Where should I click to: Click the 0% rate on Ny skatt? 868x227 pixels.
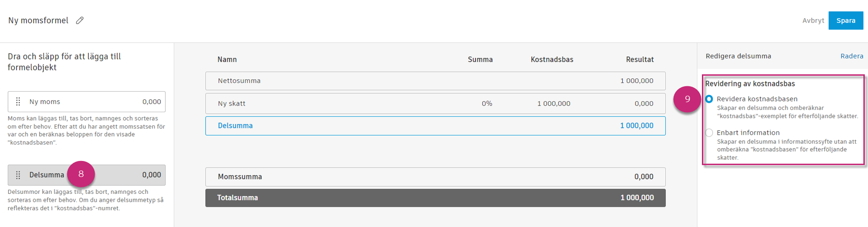(x=486, y=103)
